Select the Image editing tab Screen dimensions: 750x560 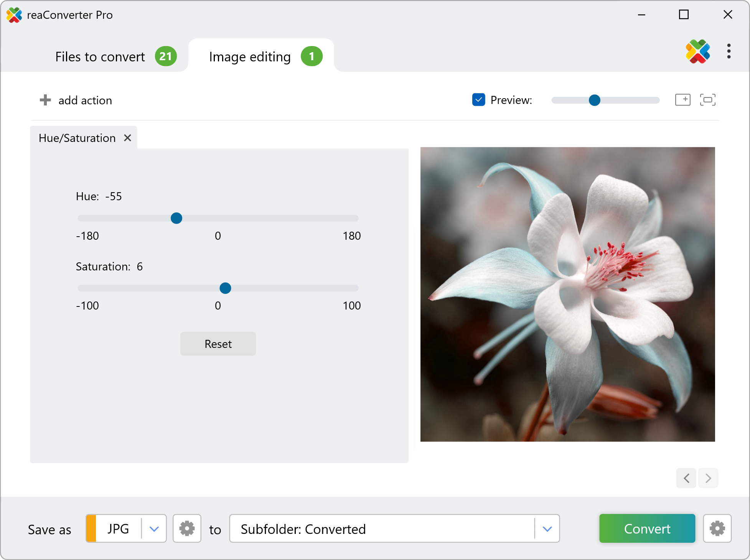point(250,57)
